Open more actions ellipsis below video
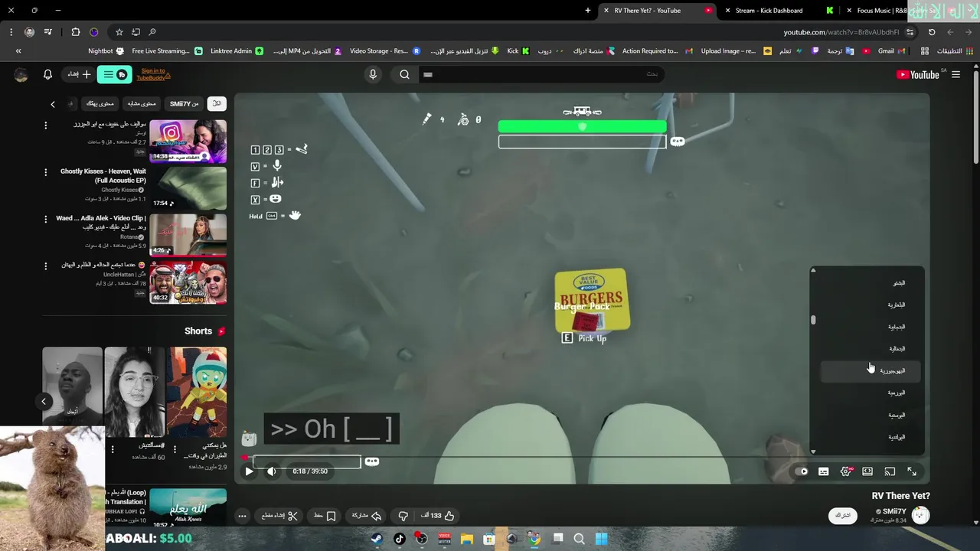 (242, 516)
